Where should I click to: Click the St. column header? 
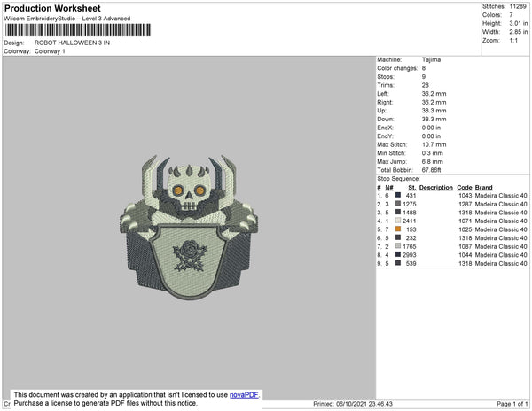pyautogui.click(x=411, y=188)
